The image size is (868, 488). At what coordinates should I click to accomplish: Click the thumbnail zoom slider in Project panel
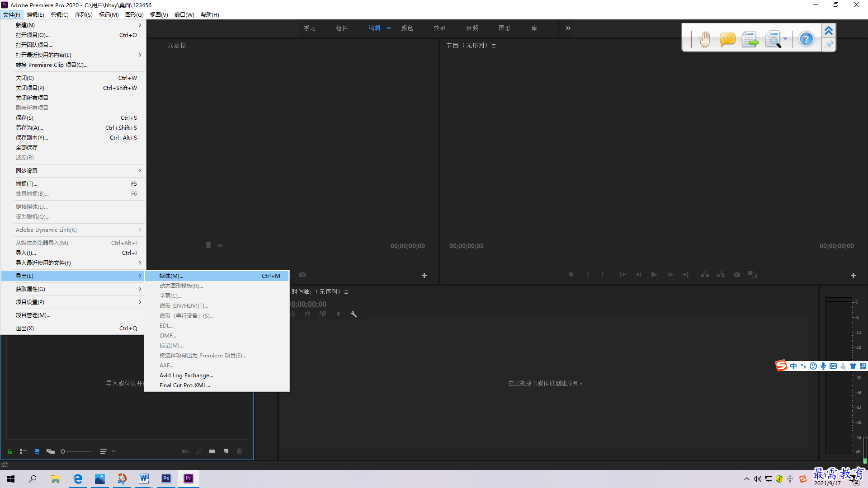(x=76, y=451)
